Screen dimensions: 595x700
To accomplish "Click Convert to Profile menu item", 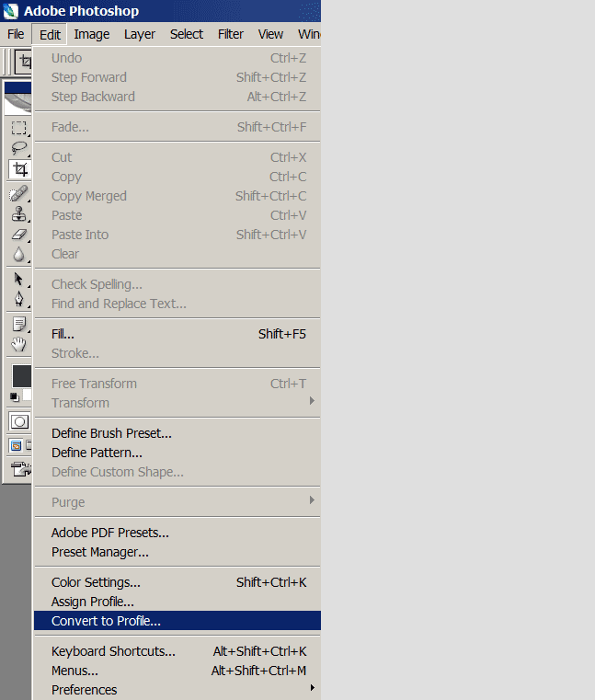I will click(x=106, y=621).
